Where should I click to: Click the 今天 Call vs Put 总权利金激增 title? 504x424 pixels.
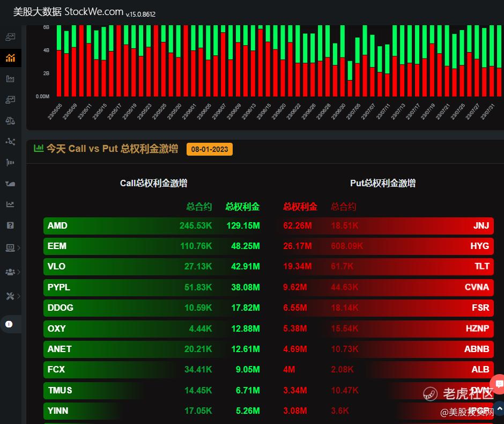coord(112,149)
